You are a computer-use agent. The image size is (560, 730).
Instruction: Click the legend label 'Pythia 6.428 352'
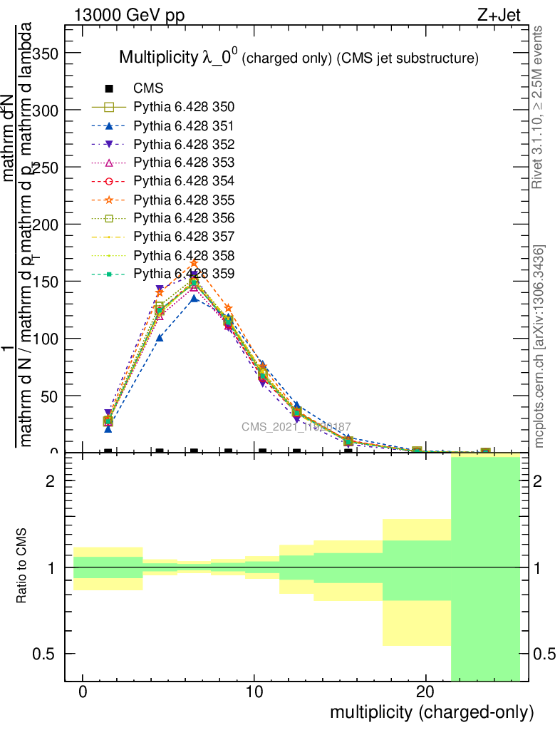tap(184, 144)
